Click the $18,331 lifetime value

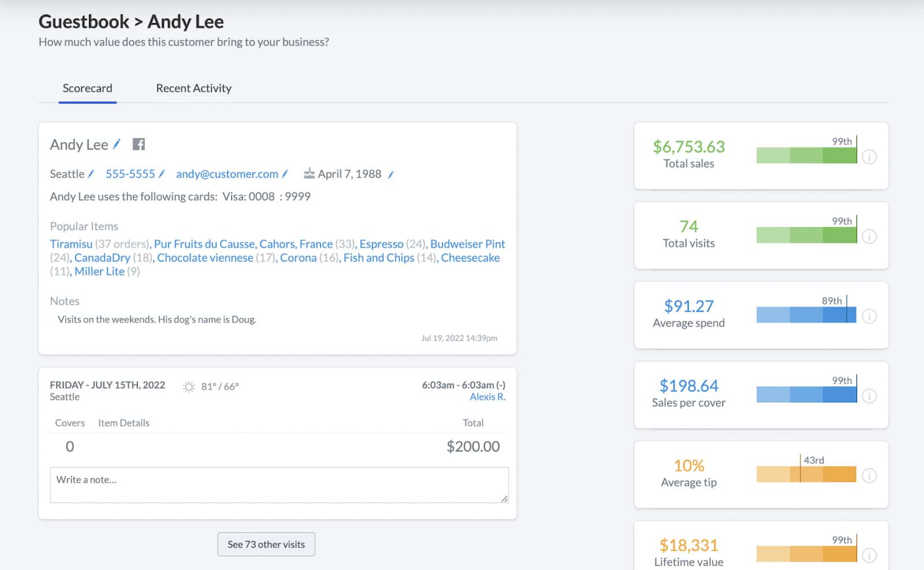pyautogui.click(x=689, y=545)
